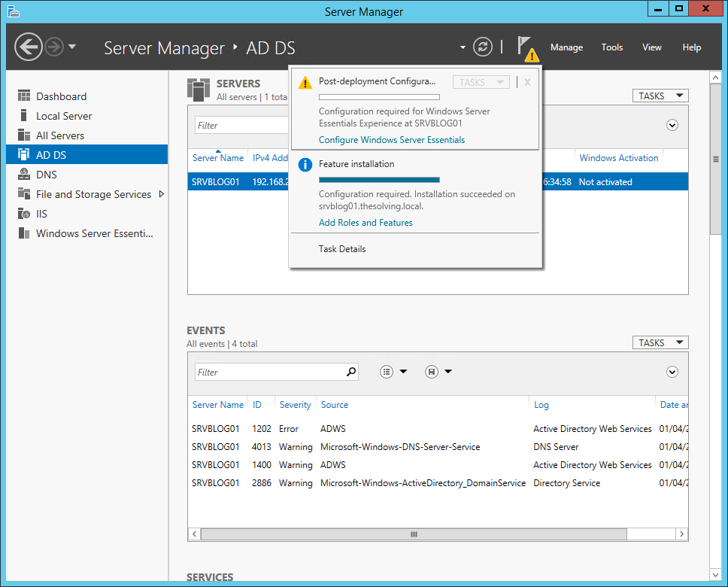728x587 pixels.
Task: Select the event 1400 Warning ADWS row
Action: [x=438, y=465]
